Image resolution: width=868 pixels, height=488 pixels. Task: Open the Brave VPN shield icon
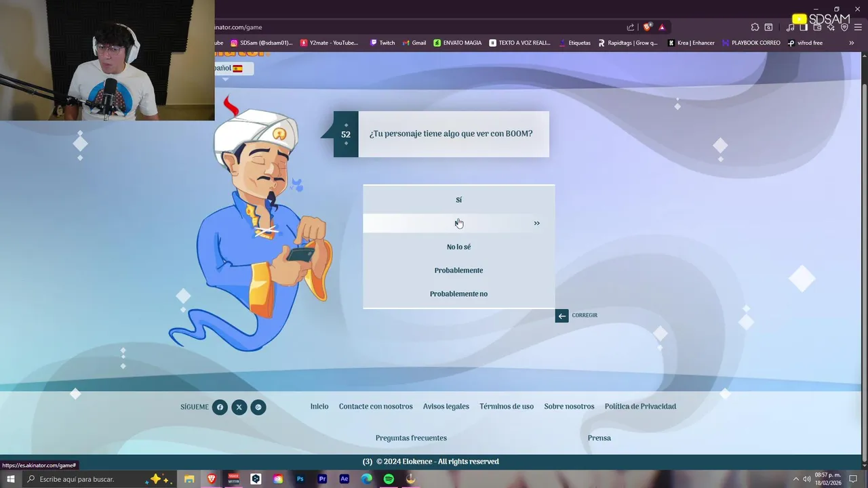click(844, 27)
